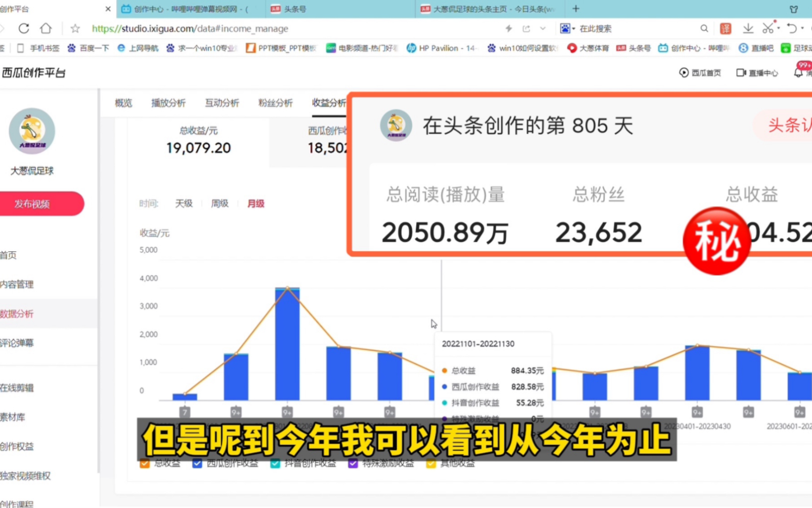Click the address bar URL studio.ixigua.com
The width and height of the screenshot is (812, 508).
[x=190, y=28]
